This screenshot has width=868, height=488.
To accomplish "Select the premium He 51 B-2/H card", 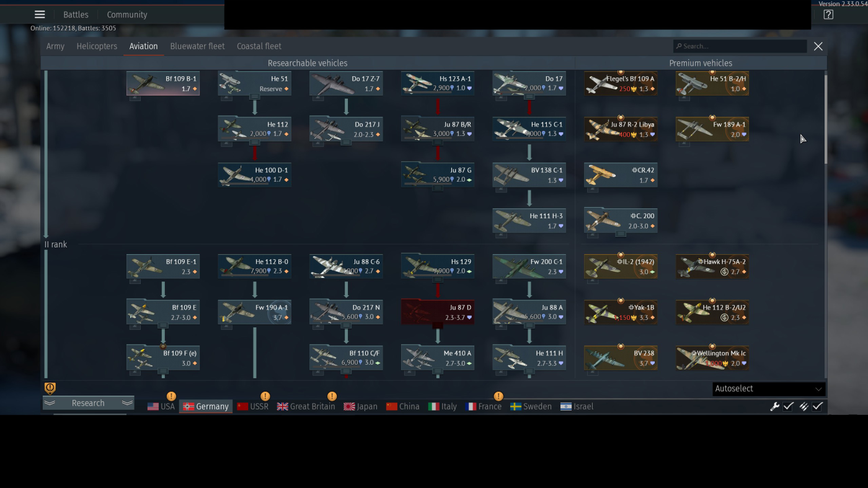I will coord(712,83).
